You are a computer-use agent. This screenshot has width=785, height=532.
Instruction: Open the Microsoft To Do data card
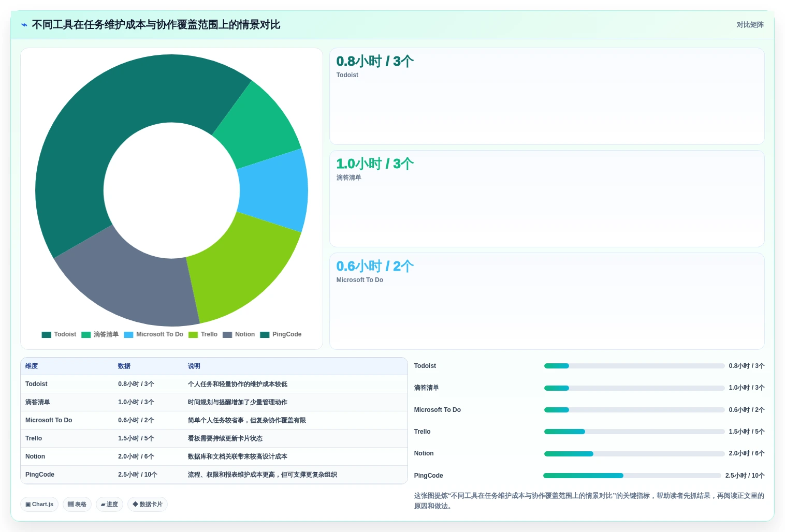pyautogui.click(x=547, y=301)
